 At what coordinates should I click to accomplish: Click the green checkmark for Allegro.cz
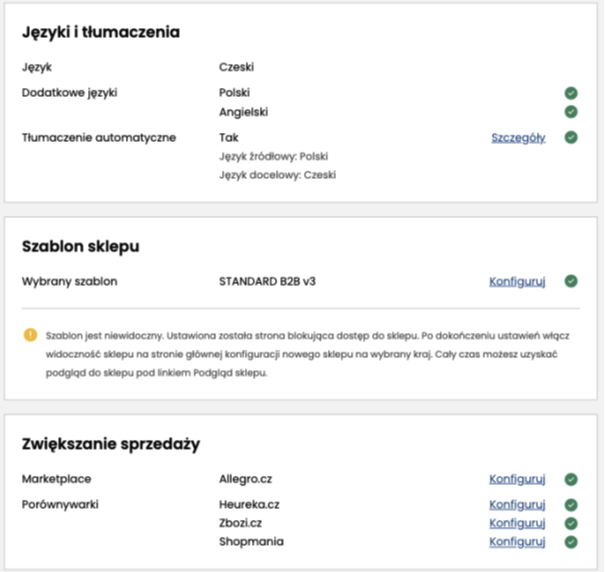pos(571,479)
